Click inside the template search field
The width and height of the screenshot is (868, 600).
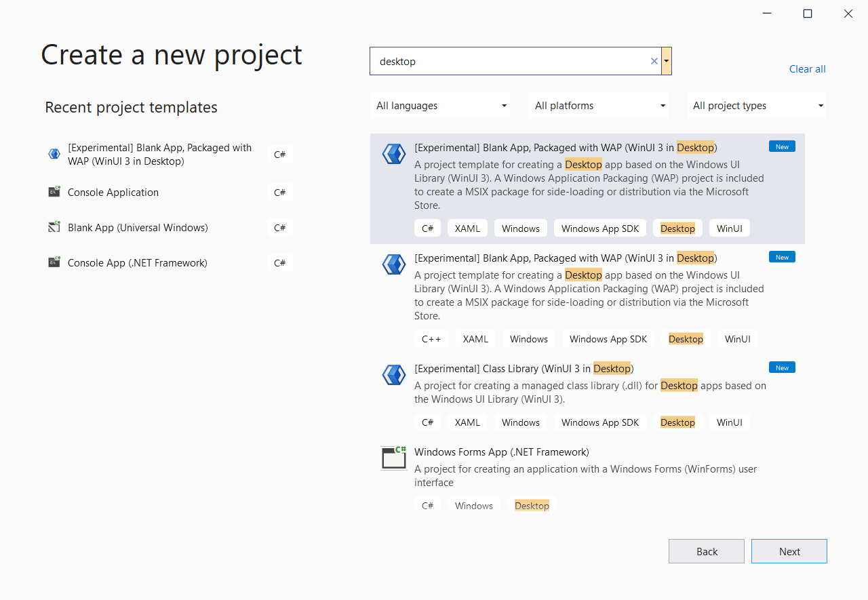click(509, 61)
